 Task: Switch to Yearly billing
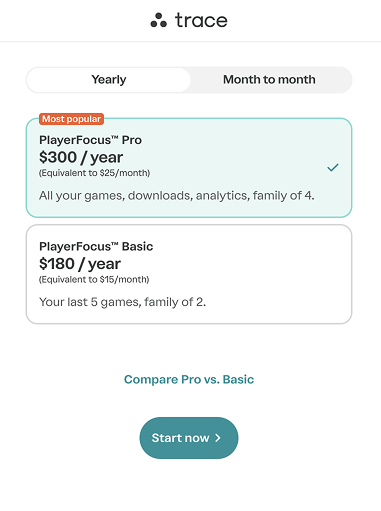click(x=109, y=80)
